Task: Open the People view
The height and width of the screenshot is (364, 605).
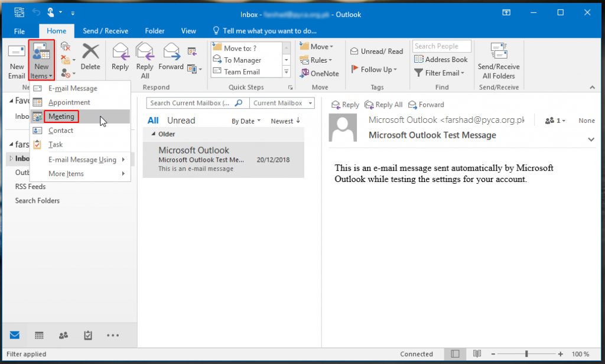Action: pos(63,335)
